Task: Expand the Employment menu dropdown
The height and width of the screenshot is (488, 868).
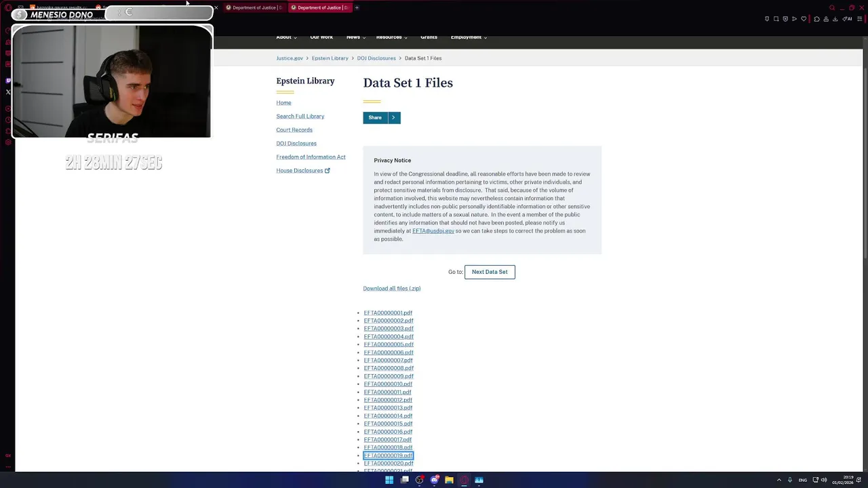Action: (469, 37)
